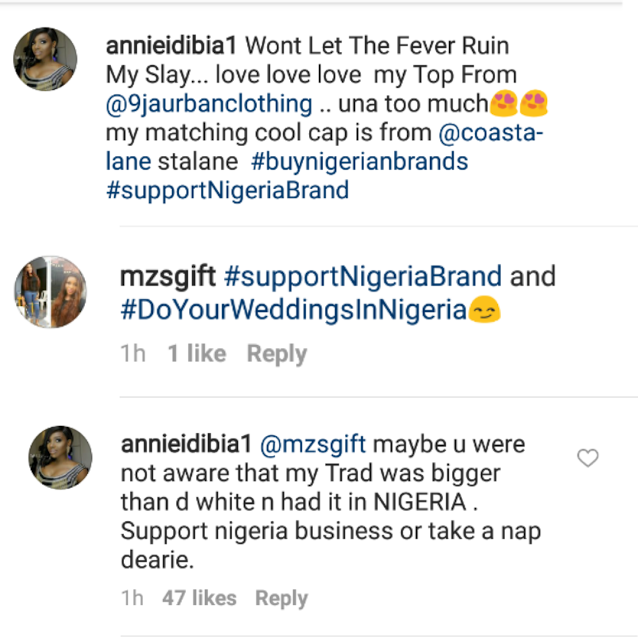Open #supportNigeriaBrand hashtag in the caption
The image size is (638, 638).
(227, 190)
